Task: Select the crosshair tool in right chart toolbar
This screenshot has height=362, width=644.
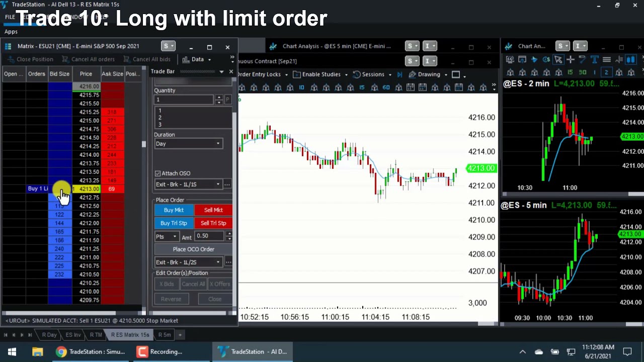Action: tap(570, 60)
